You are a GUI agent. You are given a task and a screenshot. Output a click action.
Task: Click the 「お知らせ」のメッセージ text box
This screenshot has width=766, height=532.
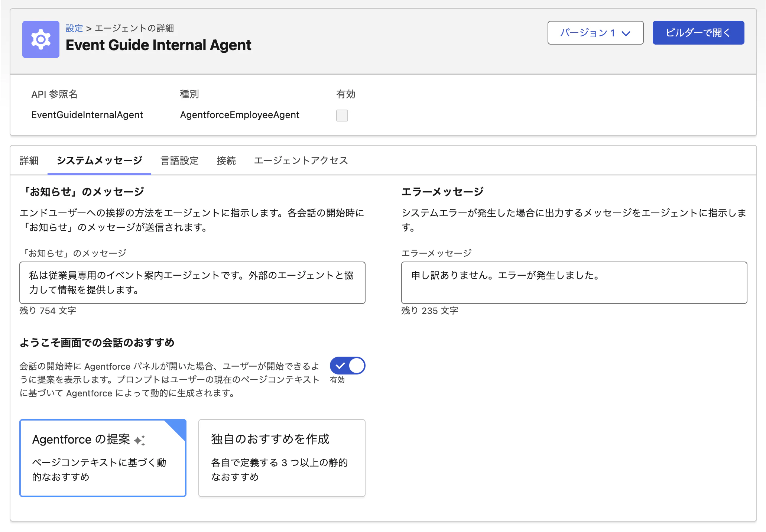click(x=192, y=283)
